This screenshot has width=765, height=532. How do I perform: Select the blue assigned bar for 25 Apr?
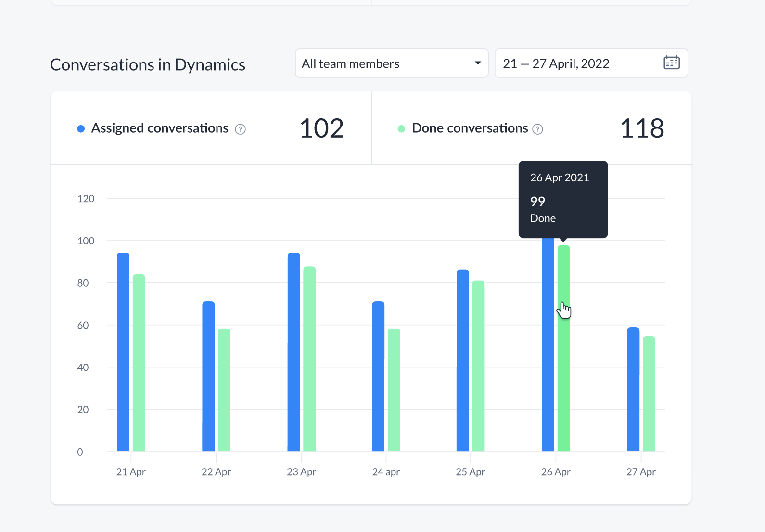pyautogui.click(x=462, y=360)
